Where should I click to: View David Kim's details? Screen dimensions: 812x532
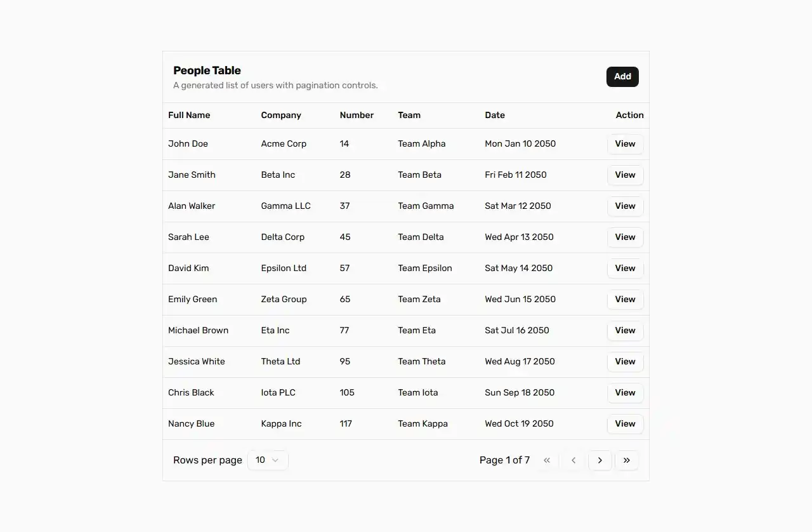(x=625, y=269)
